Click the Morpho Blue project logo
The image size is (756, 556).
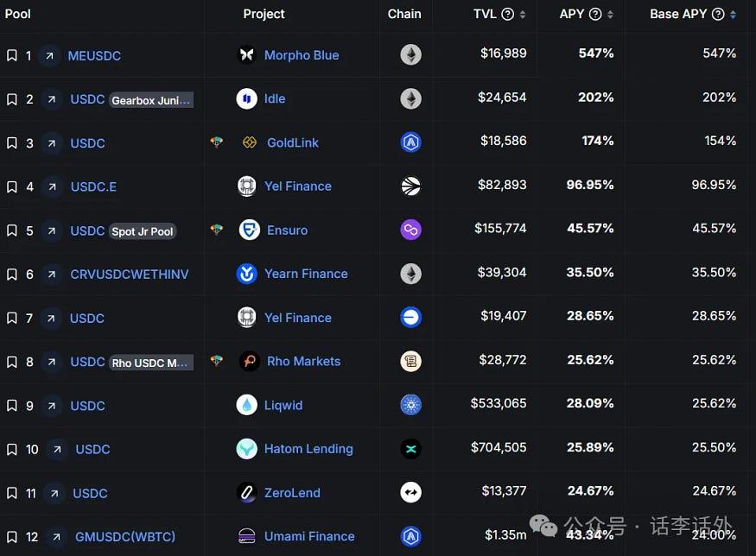246,55
